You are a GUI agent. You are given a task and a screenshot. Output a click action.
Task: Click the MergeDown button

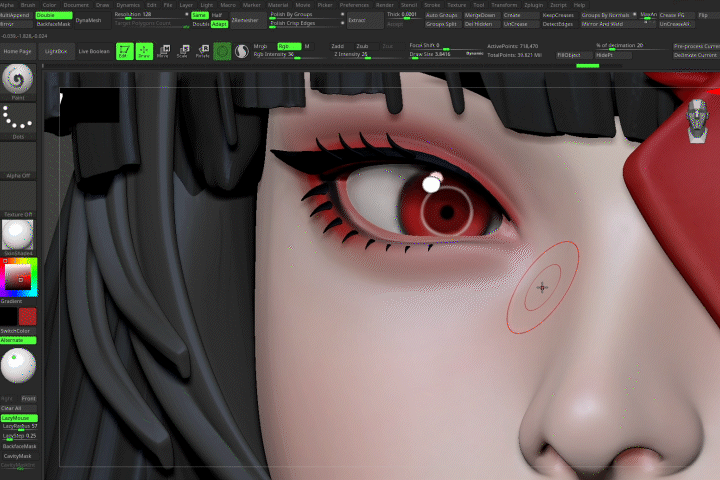tap(480, 15)
